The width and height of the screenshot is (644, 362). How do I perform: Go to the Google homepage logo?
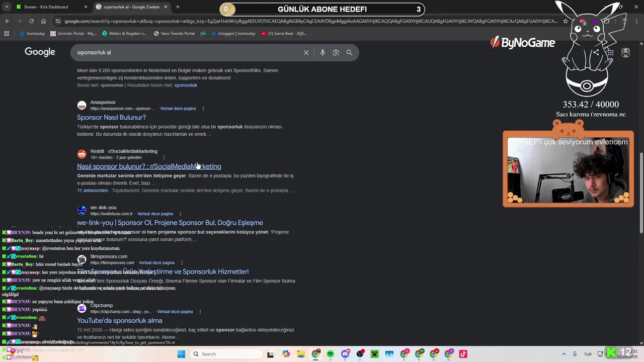(x=40, y=52)
